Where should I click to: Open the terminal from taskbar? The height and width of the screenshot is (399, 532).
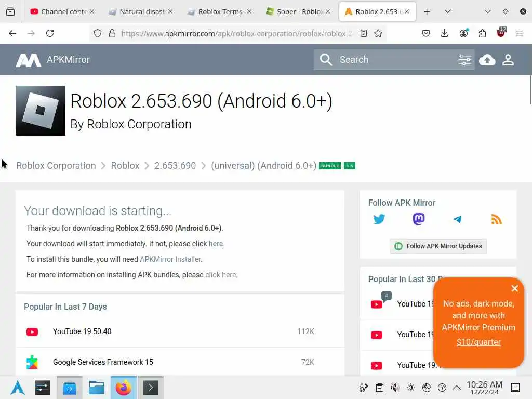pyautogui.click(x=150, y=388)
